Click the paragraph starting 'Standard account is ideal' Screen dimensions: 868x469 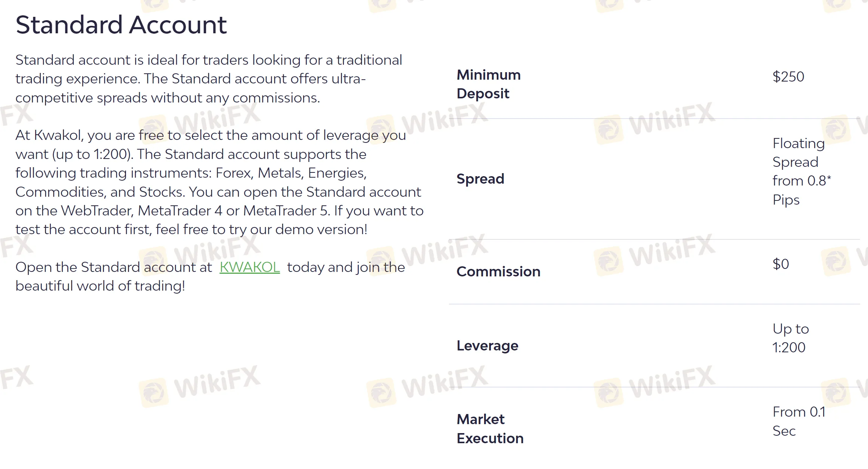pyautogui.click(x=209, y=79)
